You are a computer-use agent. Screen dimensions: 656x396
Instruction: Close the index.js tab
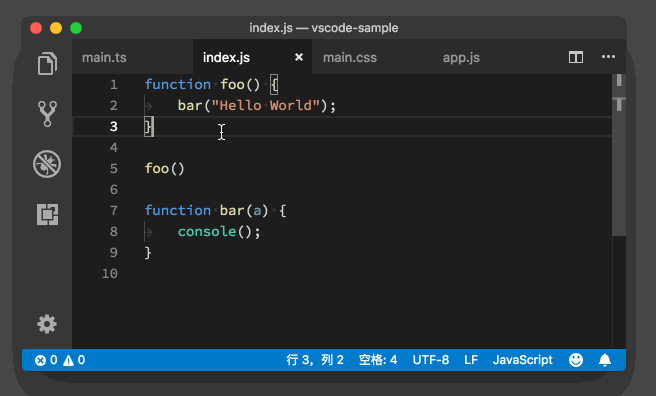click(299, 57)
